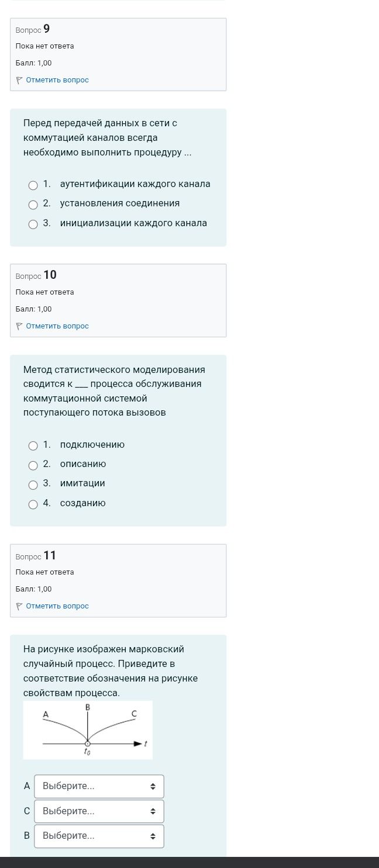
Task: Click the flag icon for question 10
Action: click(19, 326)
